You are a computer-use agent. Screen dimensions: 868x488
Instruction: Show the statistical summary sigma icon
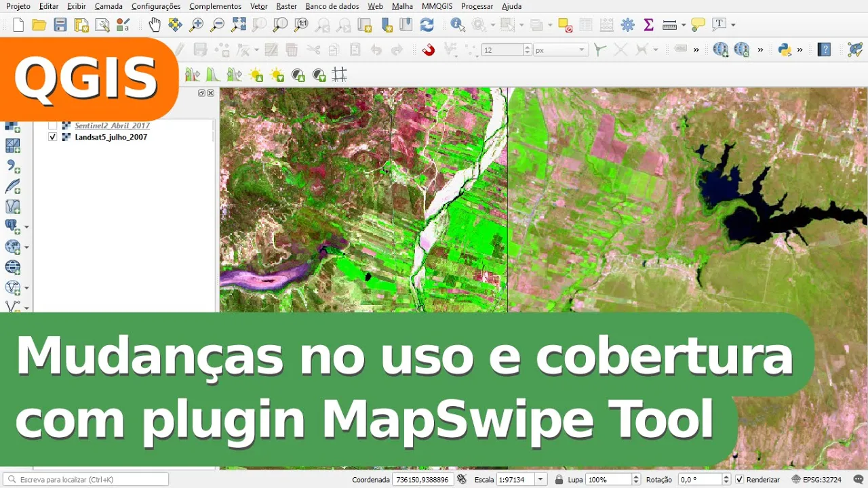click(x=649, y=25)
